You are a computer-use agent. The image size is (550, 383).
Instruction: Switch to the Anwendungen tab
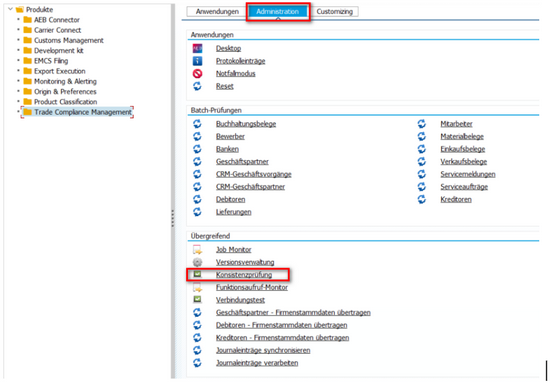217,12
